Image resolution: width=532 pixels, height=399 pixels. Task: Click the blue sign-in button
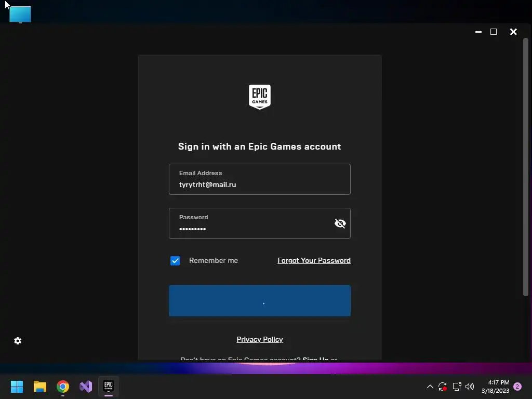click(260, 301)
